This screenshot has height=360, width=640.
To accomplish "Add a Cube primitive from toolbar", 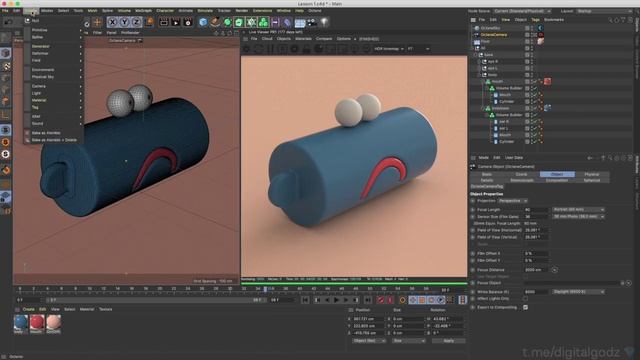I will (x=203, y=22).
